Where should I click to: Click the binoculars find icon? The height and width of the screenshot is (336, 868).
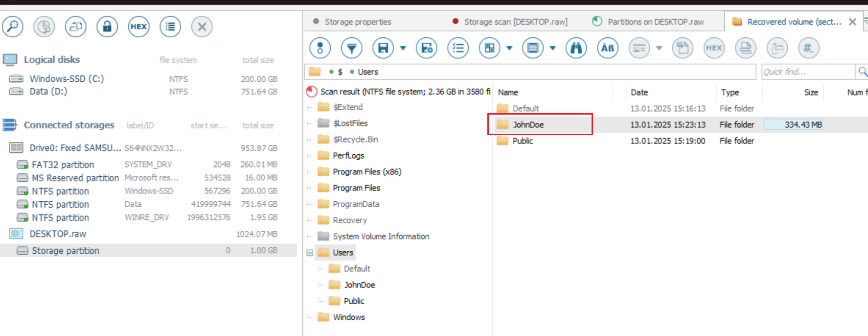click(576, 48)
